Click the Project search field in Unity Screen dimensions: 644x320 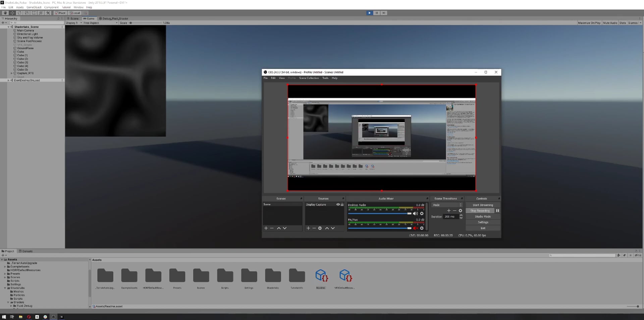point(582,255)
